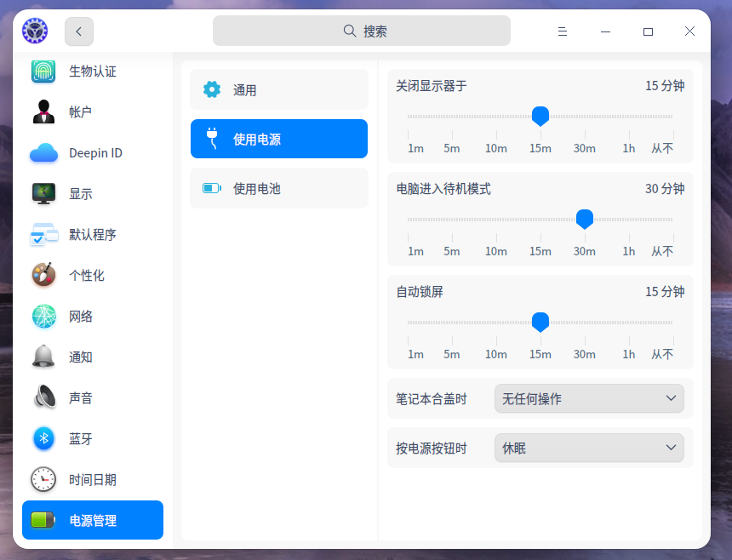The height and width of the screenshot is (560, 732).
Task: Select 默认程序 in the sidebar
Action: tap(93, 234)
